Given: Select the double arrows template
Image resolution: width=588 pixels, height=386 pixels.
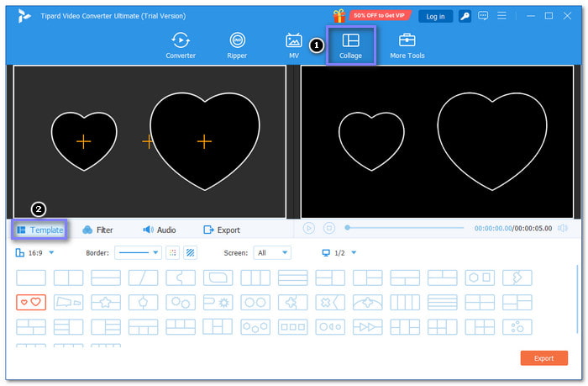Looking at the screenshot, I should click(368, 326).
